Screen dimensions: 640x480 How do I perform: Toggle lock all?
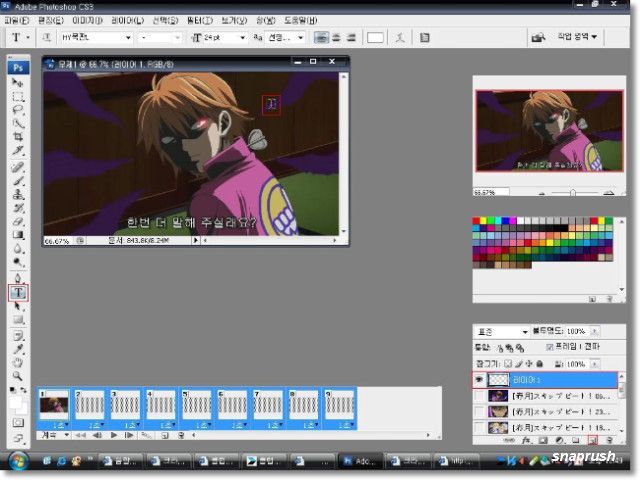(539, 363)
